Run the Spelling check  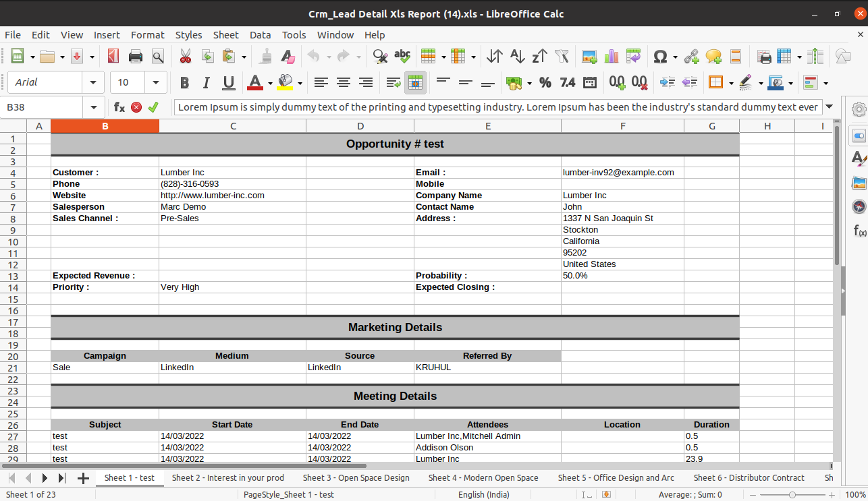(x=402, y=57)
